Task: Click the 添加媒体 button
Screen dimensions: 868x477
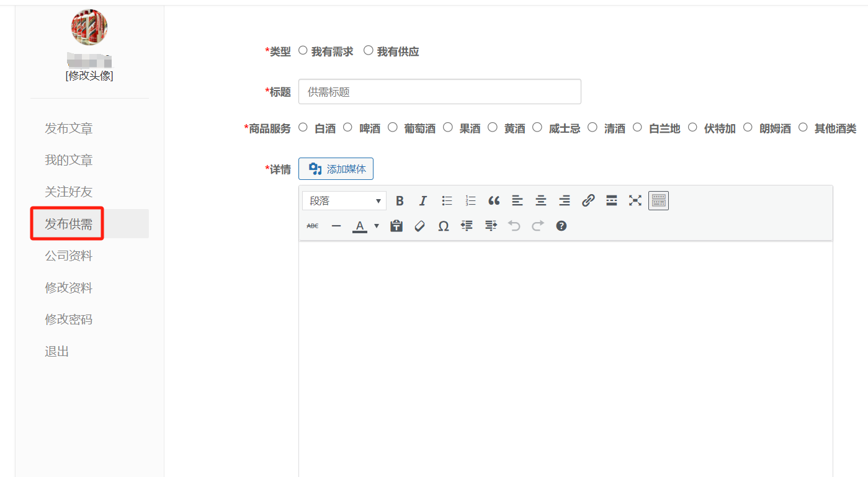Action: point(336,169)
